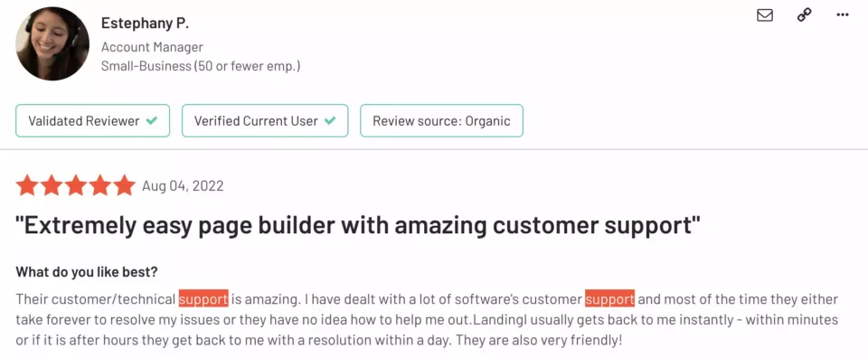Click the Validated Reviewer green checkmark
This screenshot has height=358, width=868.
pyautogui.click(x=151, y=120)
